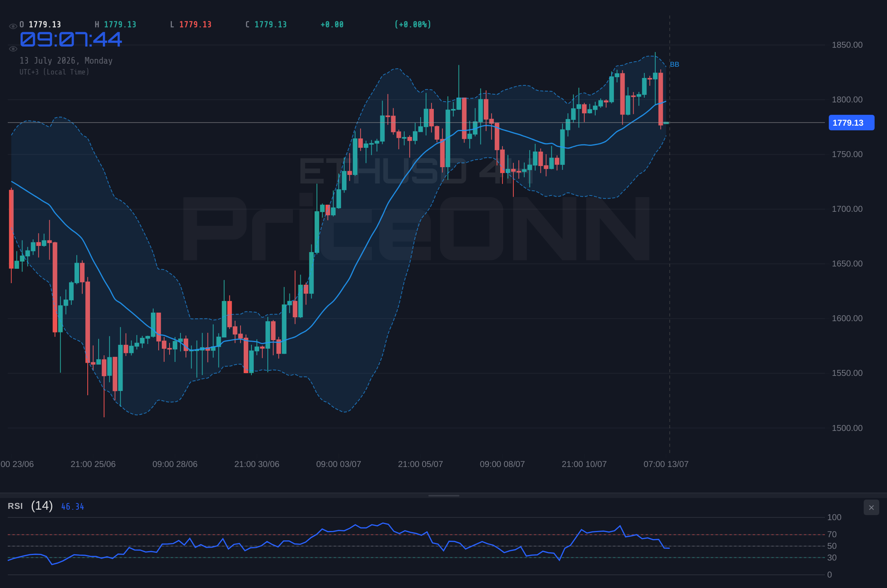Click the 09:00 28/06 time axis label
The width and height of the screenshot is (887, 588).
(x=175, y=464)
